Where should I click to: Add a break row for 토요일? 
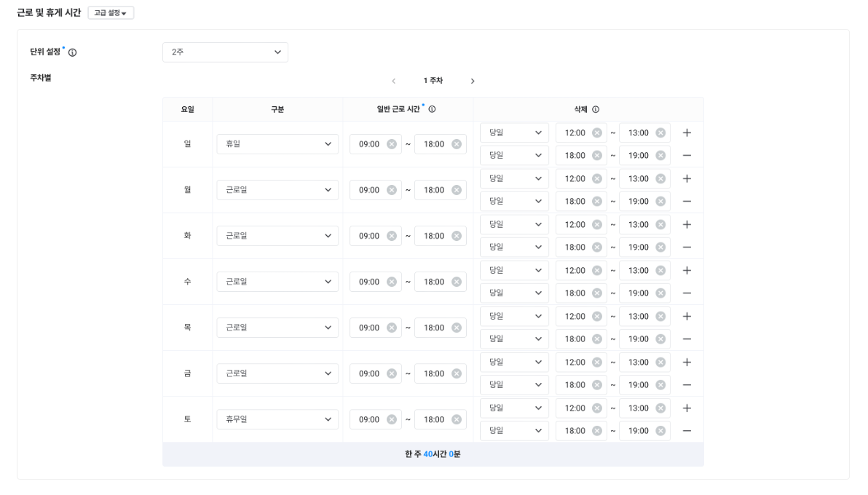pyautogui.click(x=687, y=408)
